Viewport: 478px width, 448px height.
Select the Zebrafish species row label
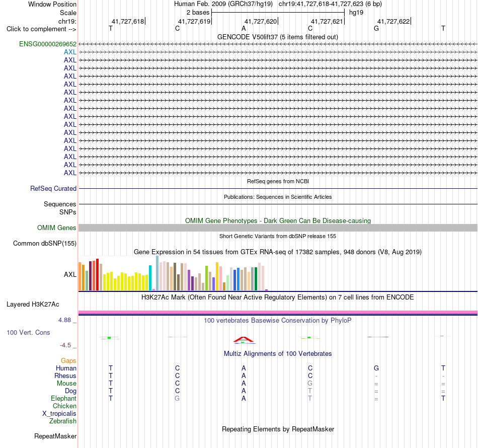(x=63, y=421)
